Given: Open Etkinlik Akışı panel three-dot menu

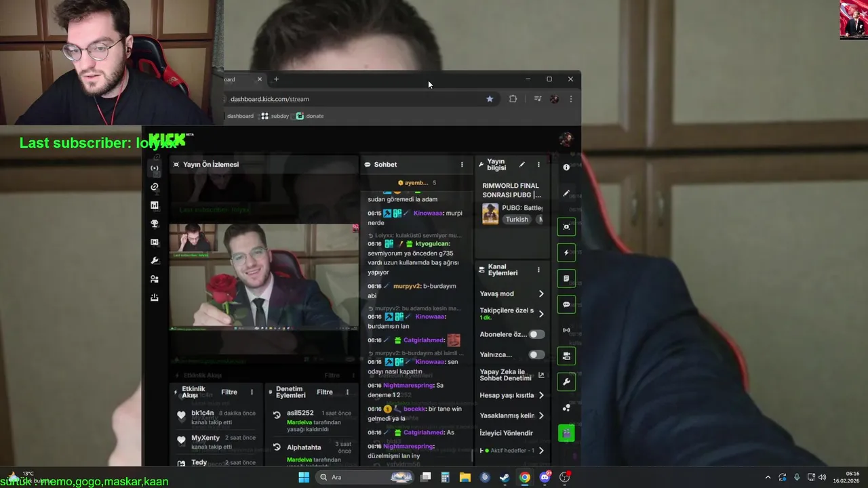Looking at the screenshot, I should (252, 392).
